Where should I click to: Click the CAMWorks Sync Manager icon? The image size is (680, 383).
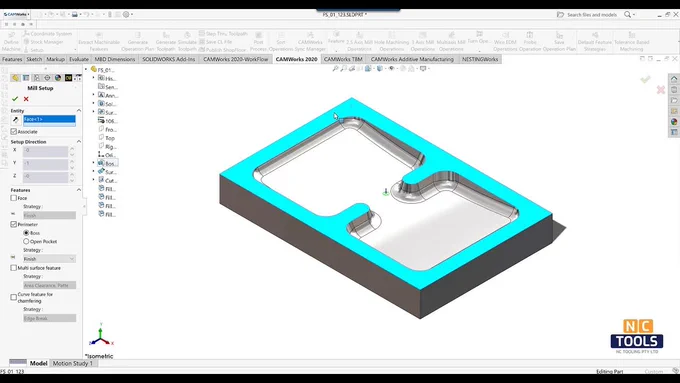point(310,42)
